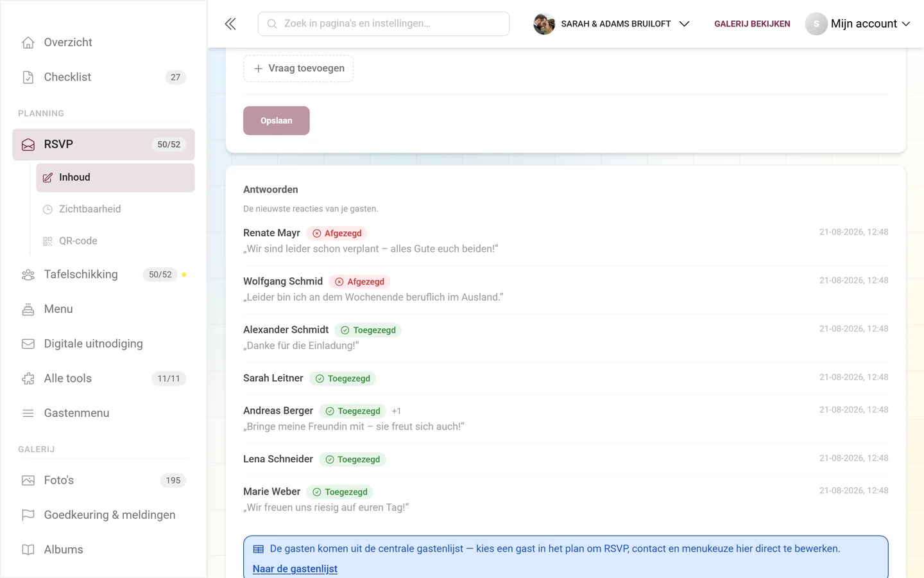Screen dimensions: 924x578
Task: Click Vraag toevoegen button
Action: (x=298, y=69)
